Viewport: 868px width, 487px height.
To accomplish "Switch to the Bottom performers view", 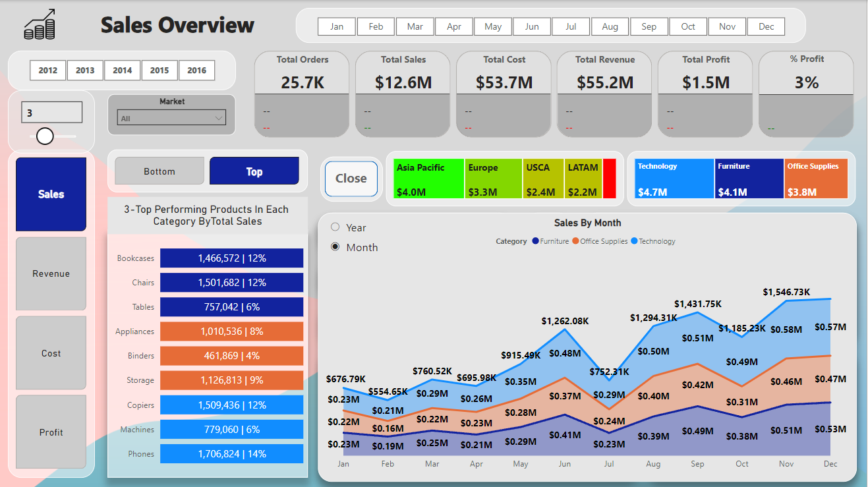I will pyautogui.click(x=159, y=171).
